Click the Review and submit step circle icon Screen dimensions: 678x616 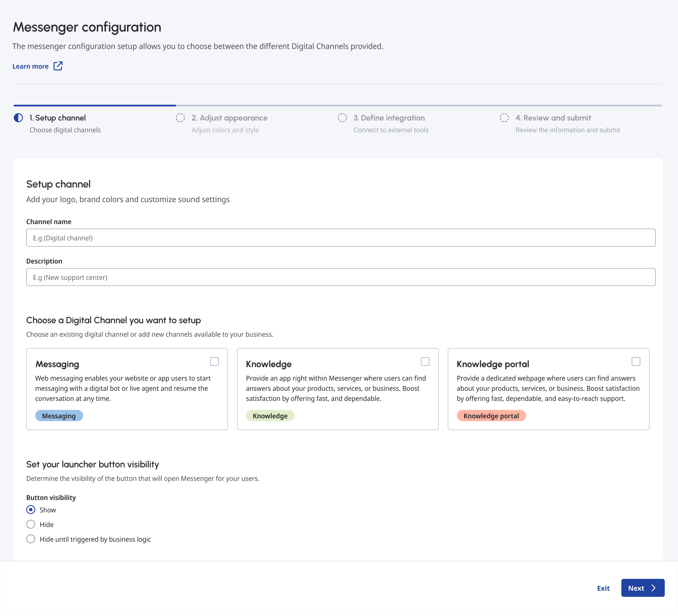(x=504, y=118)
